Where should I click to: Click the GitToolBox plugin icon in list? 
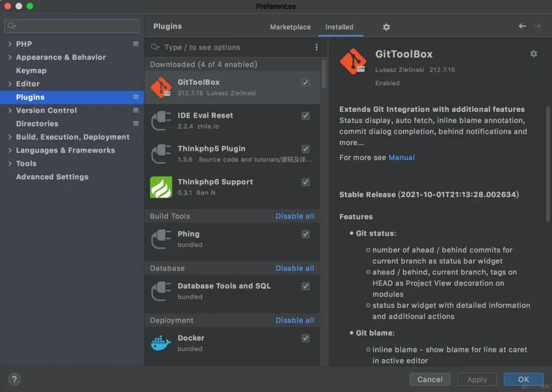click(x=161, y=87)
